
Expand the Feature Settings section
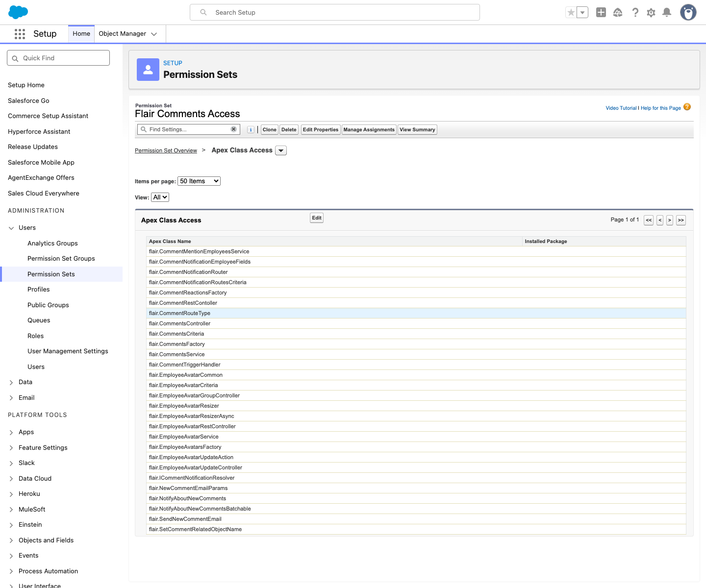point(11,448)
